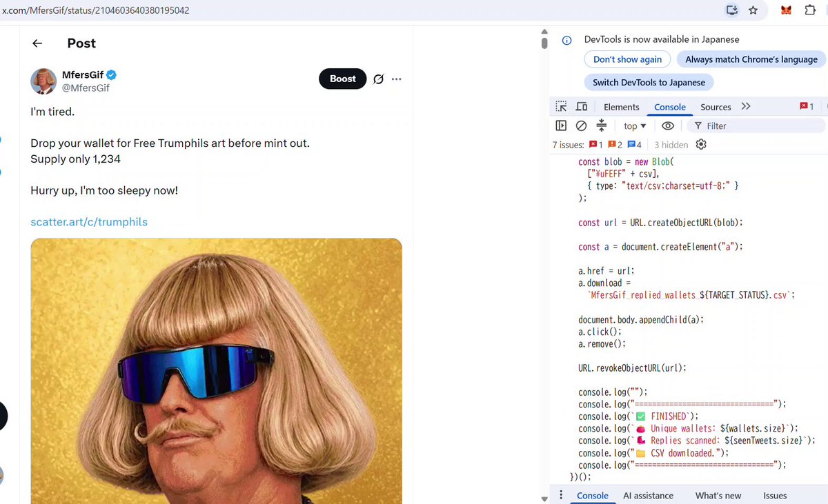This screenshot has width=828, height=504.
Task: Click the document.body.appendChild(a) line
Action: click(x=641, y=319)
